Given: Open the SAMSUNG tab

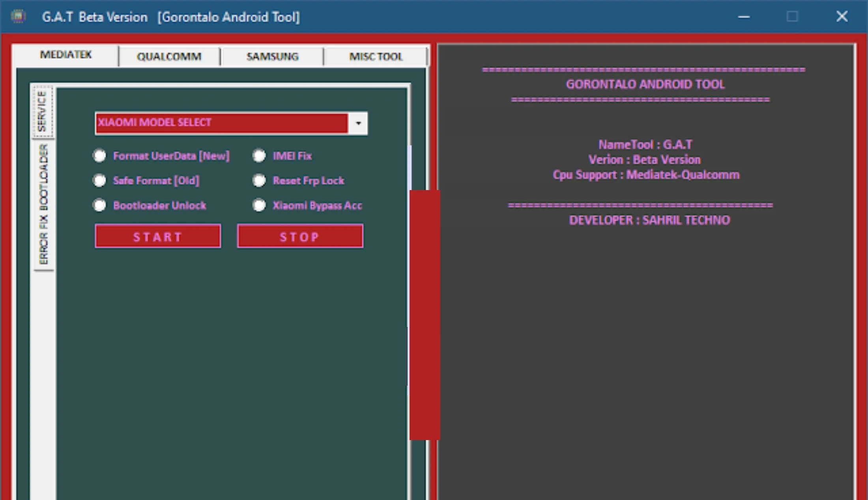Looking at the screenshot, I should coord(272,57).
